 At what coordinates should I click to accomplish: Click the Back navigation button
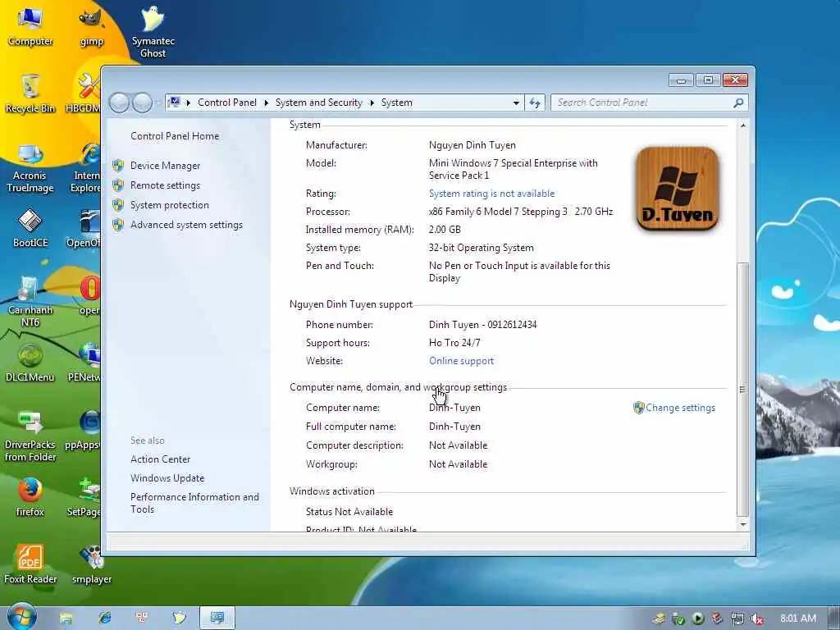pyautogui.click(x=119, y=103)
